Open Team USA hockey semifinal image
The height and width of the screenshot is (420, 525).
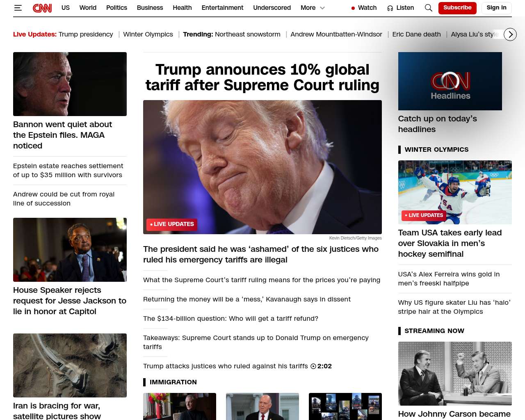[x=455, y=192]
